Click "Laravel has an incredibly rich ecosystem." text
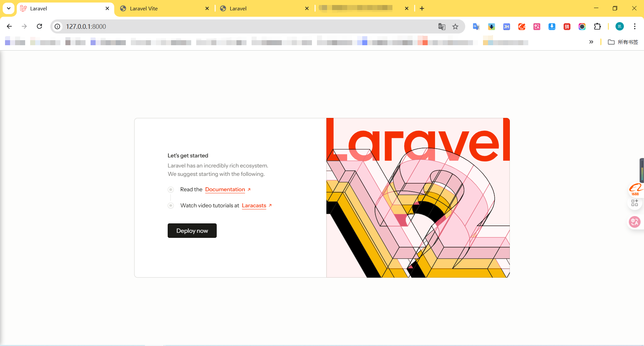 coord(218,165)
